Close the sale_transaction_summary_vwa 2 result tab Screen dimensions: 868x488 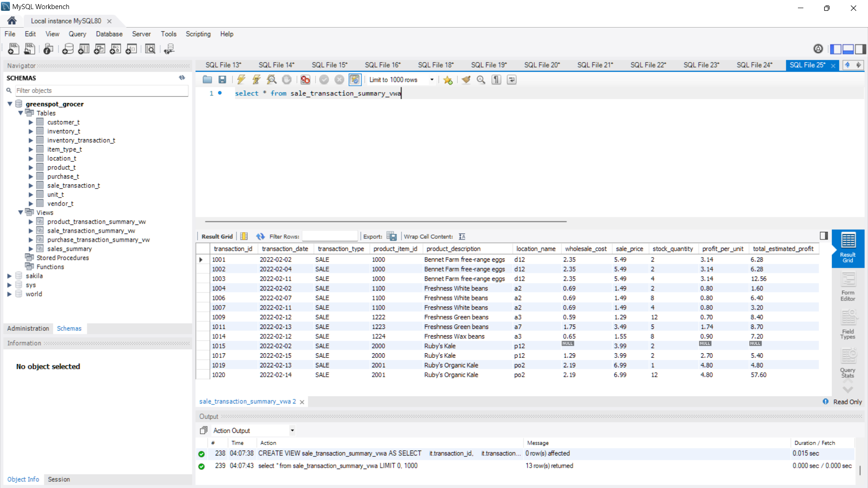pyautogui.click(x=302, y=402)
